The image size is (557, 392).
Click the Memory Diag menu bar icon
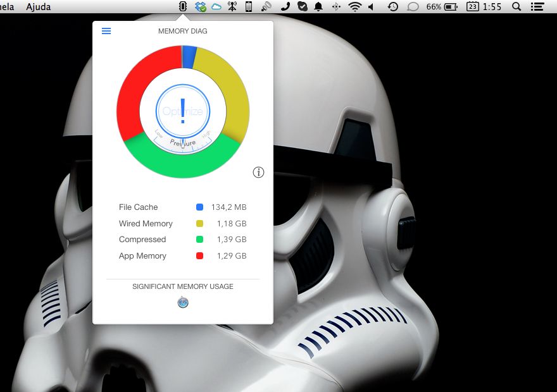183,6
